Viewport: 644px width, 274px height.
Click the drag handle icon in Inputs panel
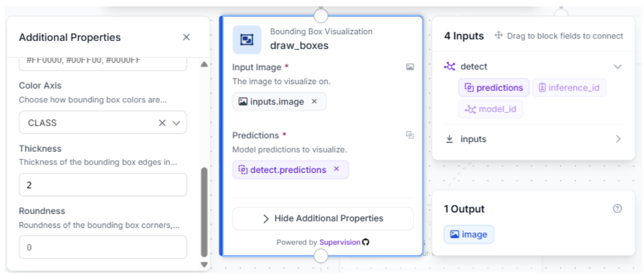click(499, 35)
